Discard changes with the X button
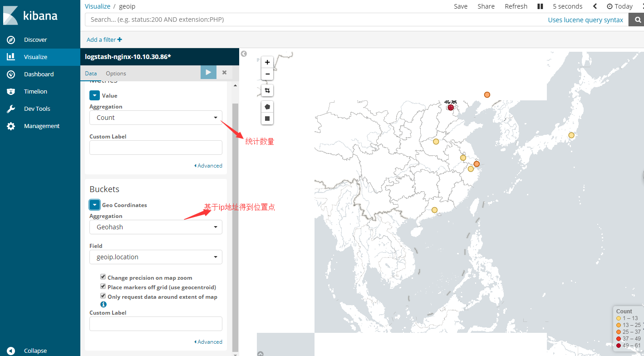The image size is (644, 356). [x=224, y=72]
